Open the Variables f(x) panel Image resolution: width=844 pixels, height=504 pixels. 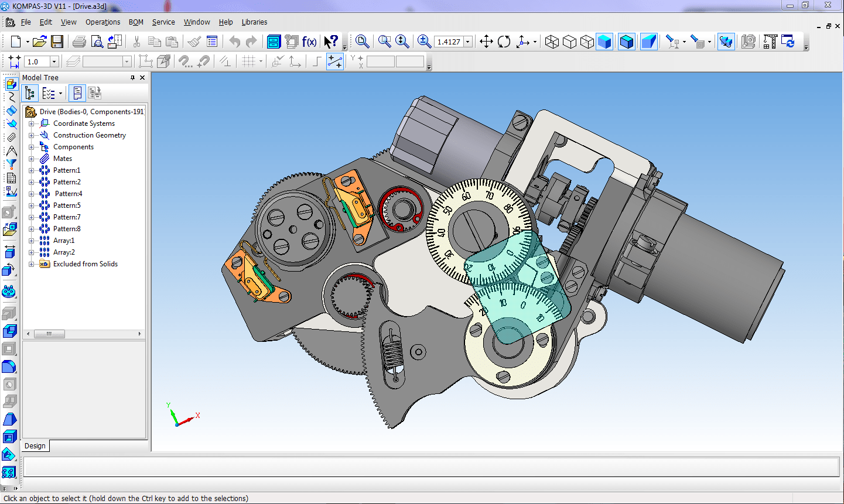309,42
